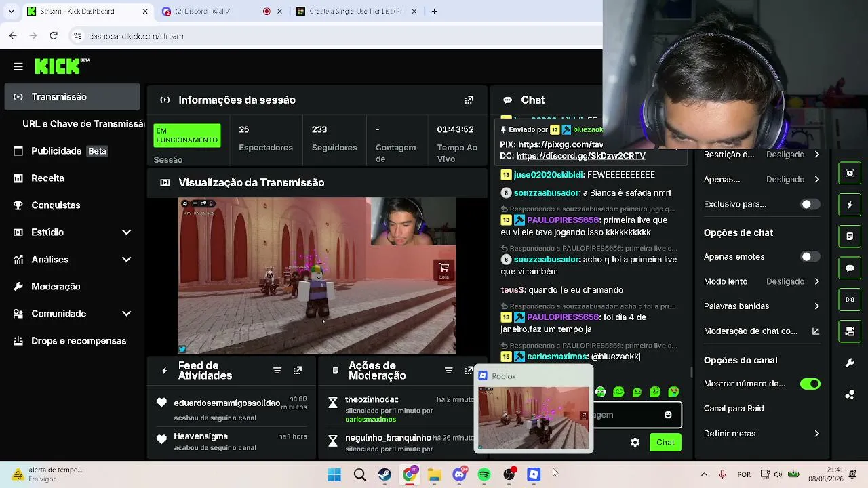
Task: Select Transmissão in the sidebar
Action: point(73,97)
